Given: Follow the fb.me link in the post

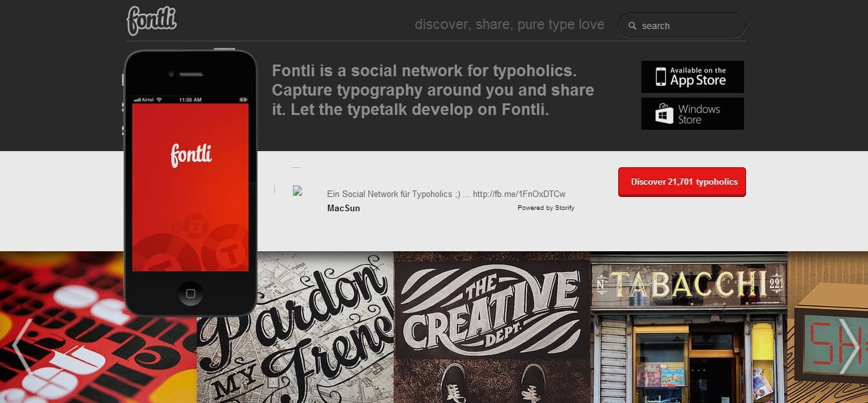Looking at the screenshot, I should pos(519,194).
